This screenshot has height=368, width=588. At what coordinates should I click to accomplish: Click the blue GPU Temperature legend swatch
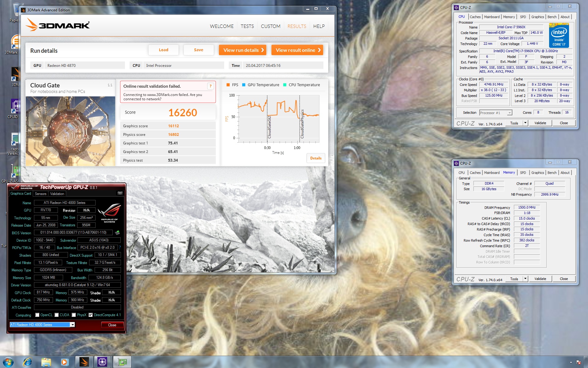(x=244, y=85)
